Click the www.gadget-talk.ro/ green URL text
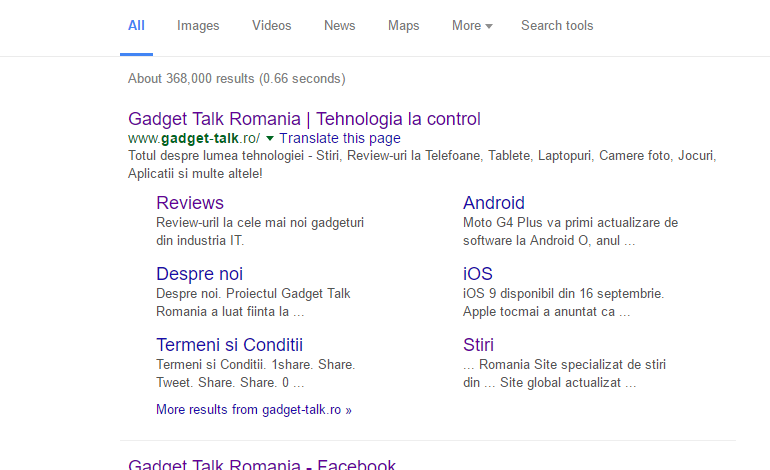The height and width of the screenshot is (470, 770). [x=194, y=138]
